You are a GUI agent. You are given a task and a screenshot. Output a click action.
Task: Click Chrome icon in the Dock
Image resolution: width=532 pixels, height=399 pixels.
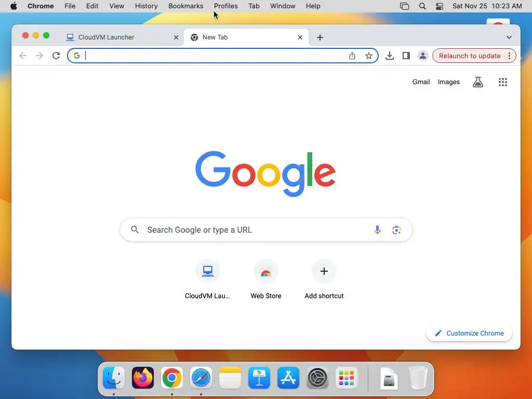click(171, 378)
